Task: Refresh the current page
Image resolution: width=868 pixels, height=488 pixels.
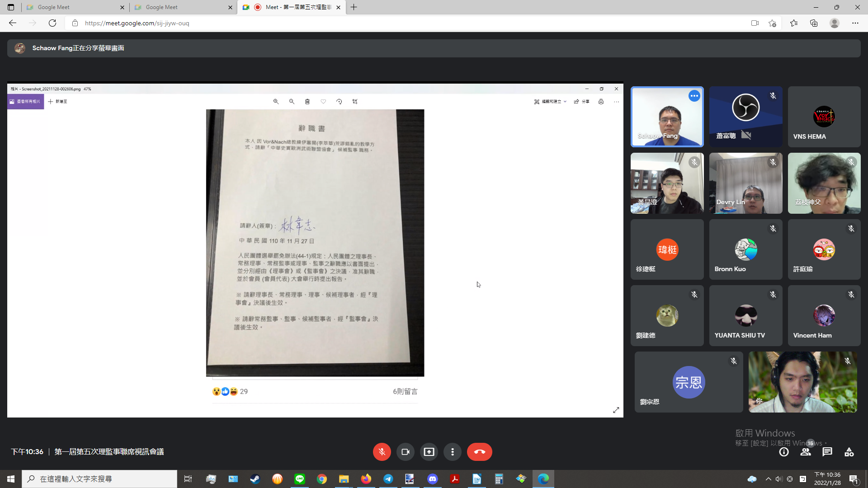Action: (x=52, y=23)
